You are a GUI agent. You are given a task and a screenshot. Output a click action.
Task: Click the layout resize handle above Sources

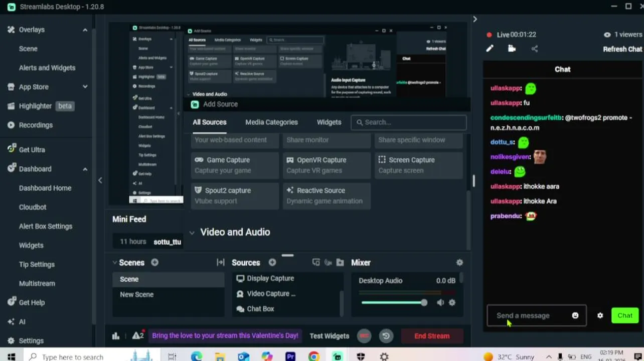(x=287, y=255)
